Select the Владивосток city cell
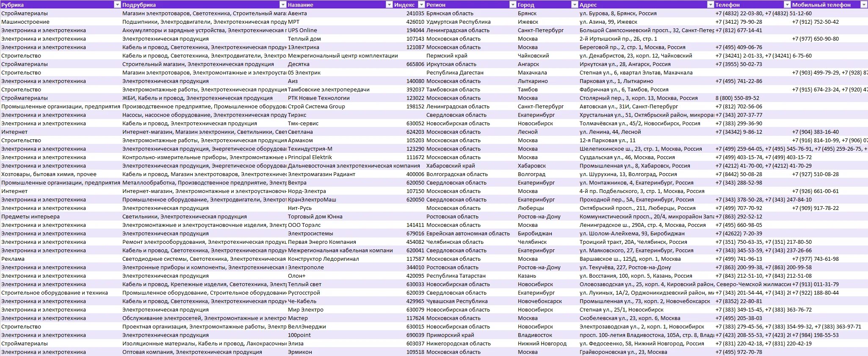Viewport: 868px width, 356px height. pos(547,335)
